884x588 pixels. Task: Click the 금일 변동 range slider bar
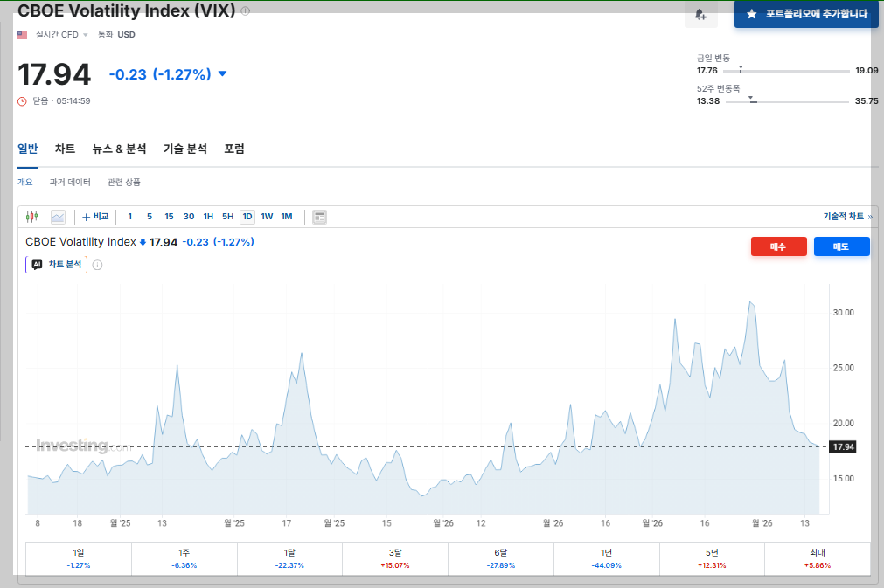(786, 71)
